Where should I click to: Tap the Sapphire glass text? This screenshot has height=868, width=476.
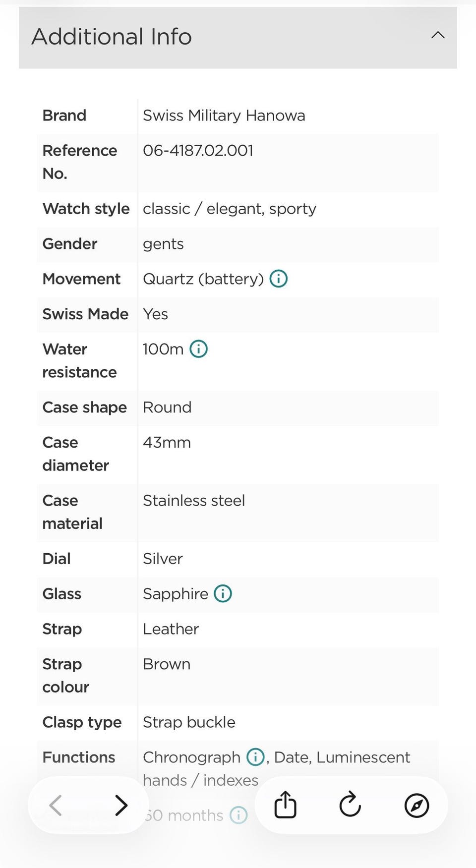click(x=176, y=594)
